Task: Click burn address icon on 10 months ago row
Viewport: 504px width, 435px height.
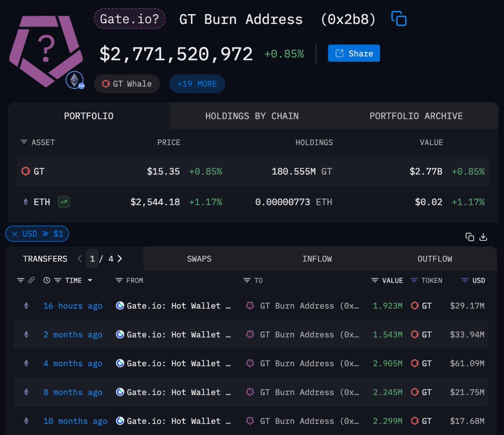Action: (x=250, y=421)
